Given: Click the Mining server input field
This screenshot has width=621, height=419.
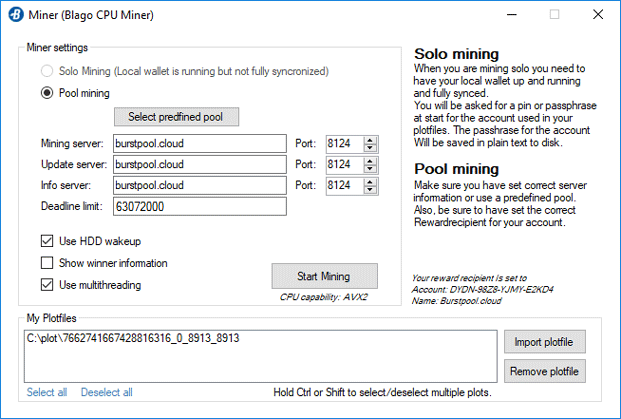Looking at the screenshot, I should coord(200,143).
